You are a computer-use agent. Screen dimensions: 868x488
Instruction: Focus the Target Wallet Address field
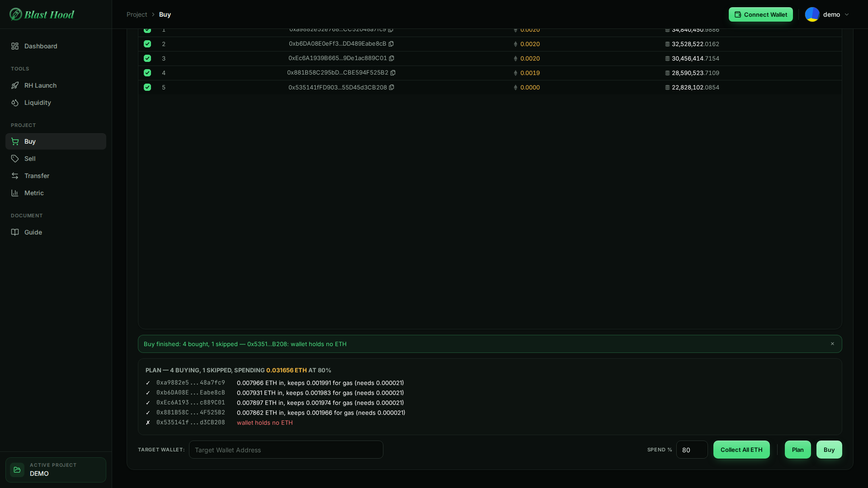click(x=286, y=450)
